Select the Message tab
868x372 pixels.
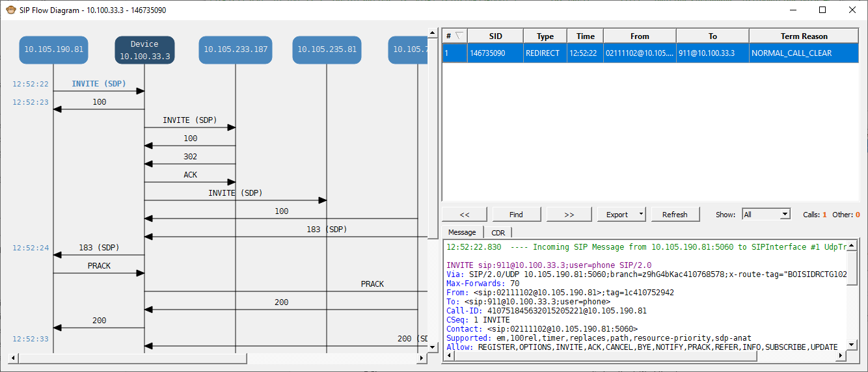[x=462, y=232]
